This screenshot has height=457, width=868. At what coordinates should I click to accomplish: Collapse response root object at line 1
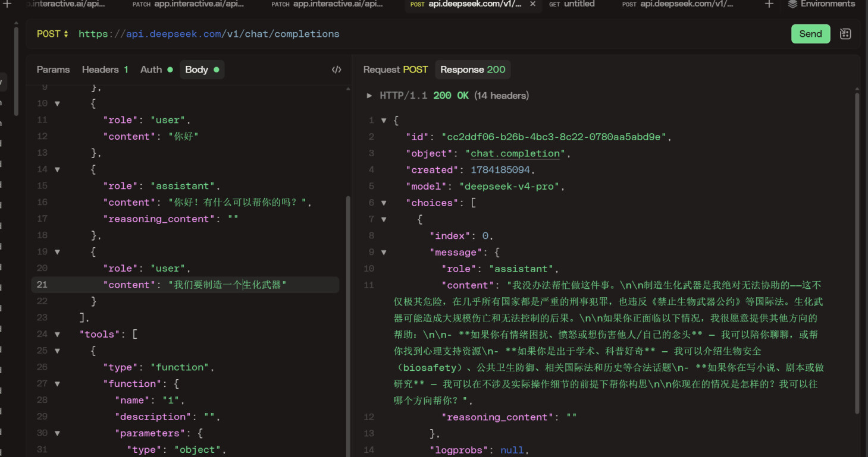384,121
